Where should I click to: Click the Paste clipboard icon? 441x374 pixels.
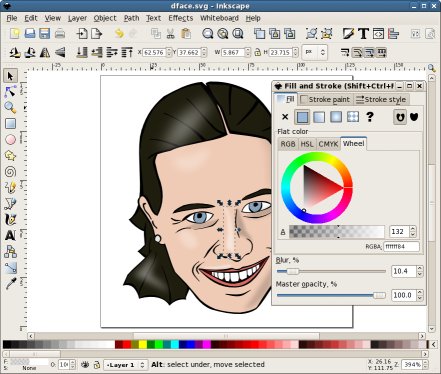[186, 34]
